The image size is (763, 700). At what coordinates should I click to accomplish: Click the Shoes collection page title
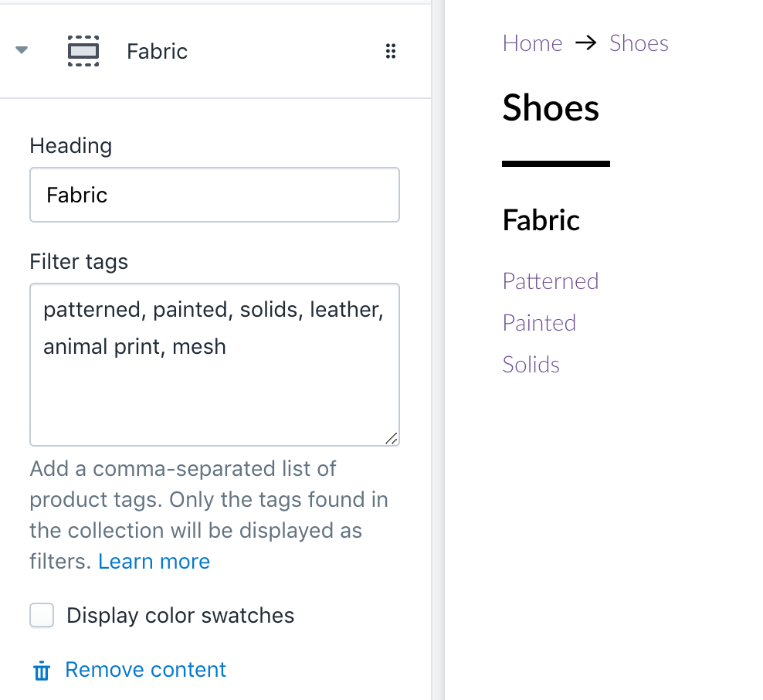pyautogui.click(x=551, y=107)
